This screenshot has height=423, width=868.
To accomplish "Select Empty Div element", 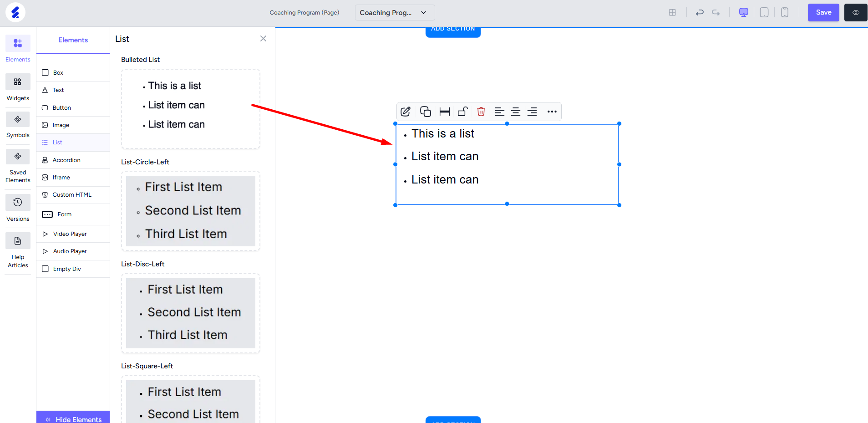I will [x=73, y=269].
